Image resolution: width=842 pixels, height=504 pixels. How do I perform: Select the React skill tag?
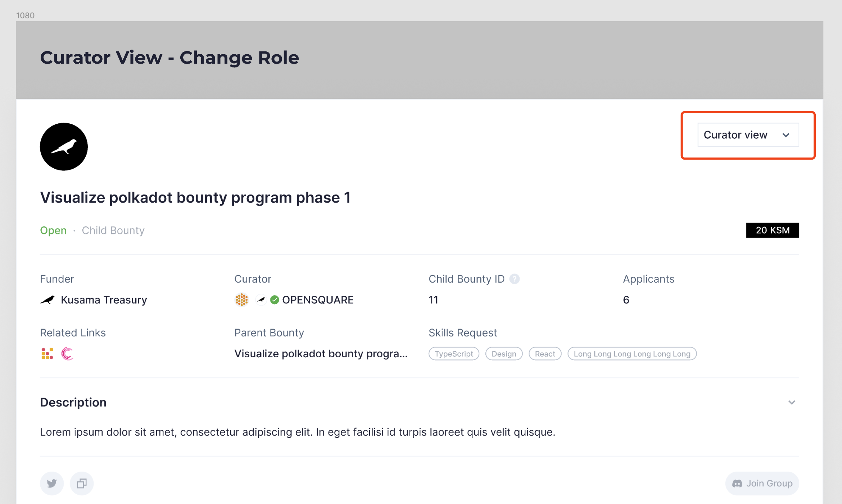[545, 353]
